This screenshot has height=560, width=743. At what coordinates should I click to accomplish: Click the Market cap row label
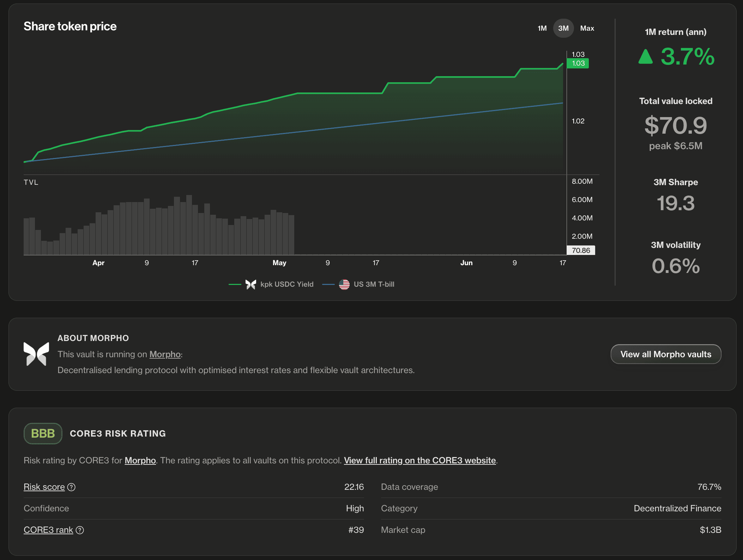pos(403,530)
